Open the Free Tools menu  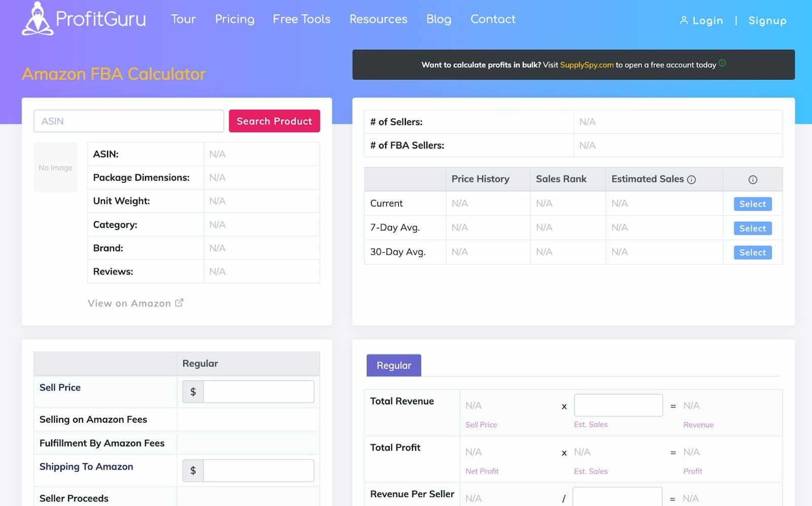pos(301,19)
